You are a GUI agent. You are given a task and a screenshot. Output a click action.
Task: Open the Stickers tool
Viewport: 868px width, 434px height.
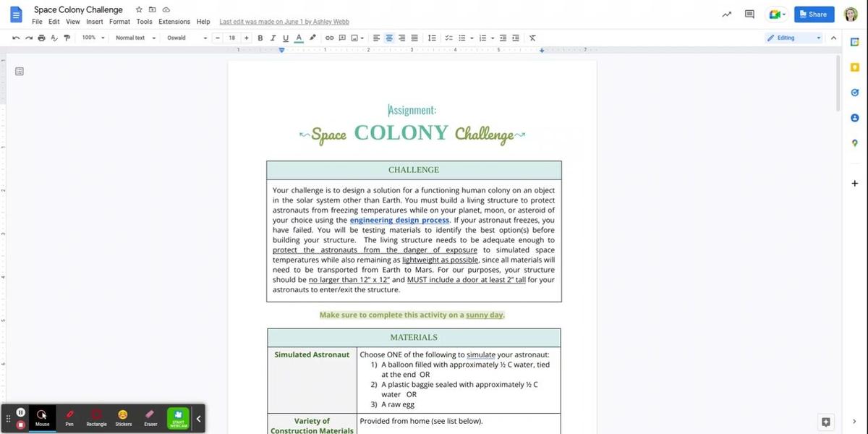(x=123, y=417)
